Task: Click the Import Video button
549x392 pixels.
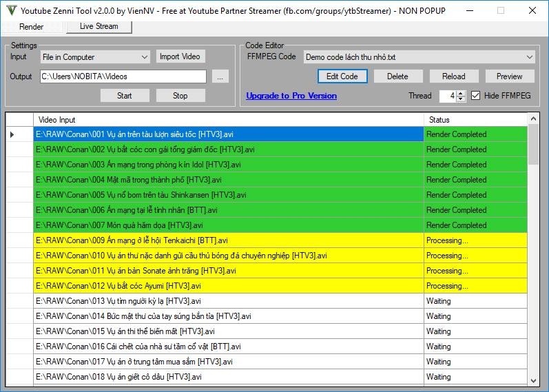Action: (180, 56)
